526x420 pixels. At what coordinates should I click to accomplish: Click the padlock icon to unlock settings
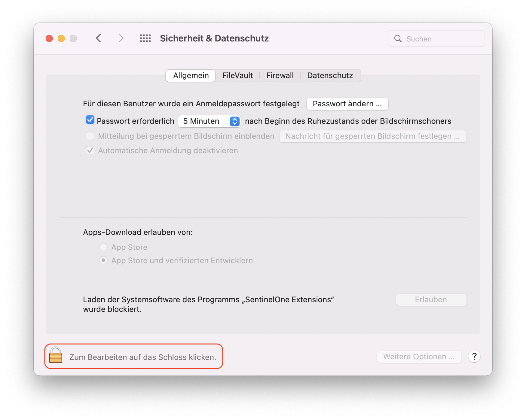[x=56, y=355]
